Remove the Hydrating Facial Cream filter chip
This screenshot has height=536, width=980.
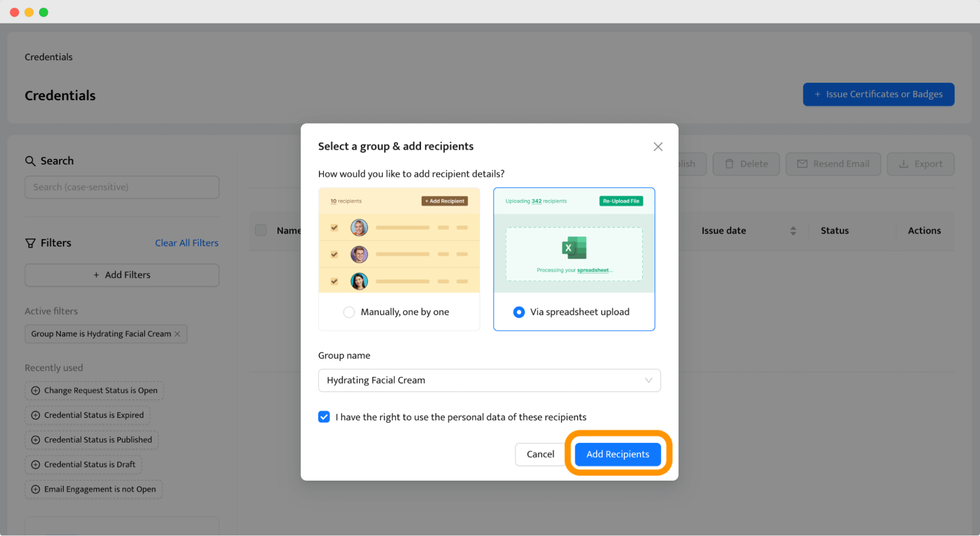pyautogui.click(x=177, y=334)
